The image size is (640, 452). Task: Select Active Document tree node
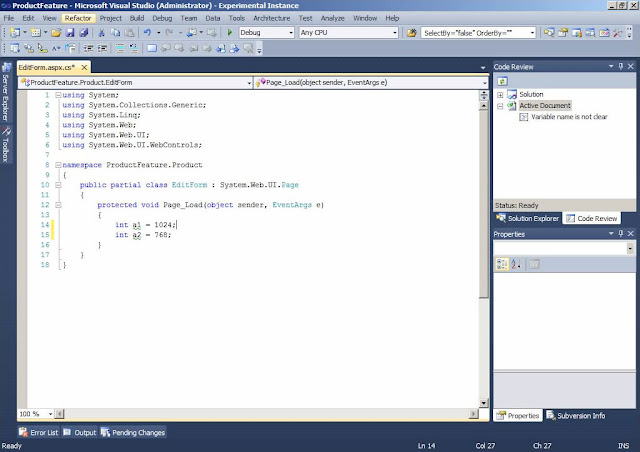tap(545, 106)
